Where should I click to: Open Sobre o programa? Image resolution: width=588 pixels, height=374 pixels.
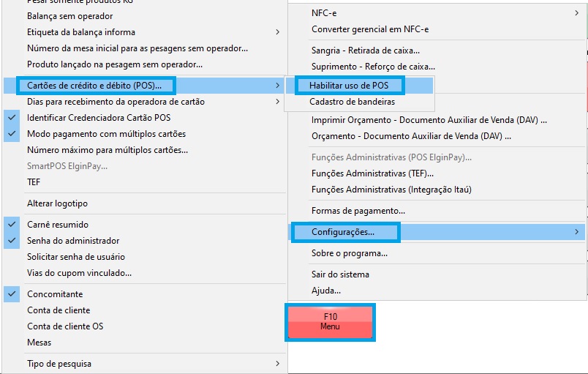pos(349,253)
